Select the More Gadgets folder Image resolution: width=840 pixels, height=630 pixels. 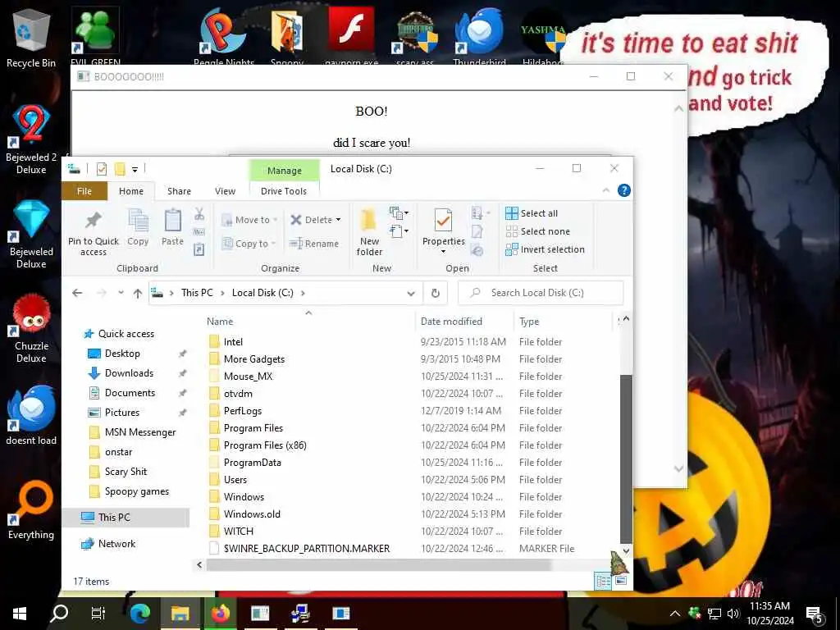254,359
